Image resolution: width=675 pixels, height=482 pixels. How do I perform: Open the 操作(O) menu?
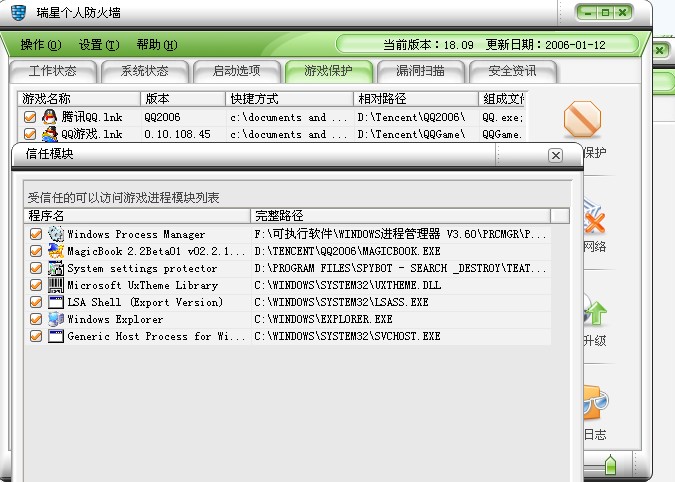click(x=41, y=45)
